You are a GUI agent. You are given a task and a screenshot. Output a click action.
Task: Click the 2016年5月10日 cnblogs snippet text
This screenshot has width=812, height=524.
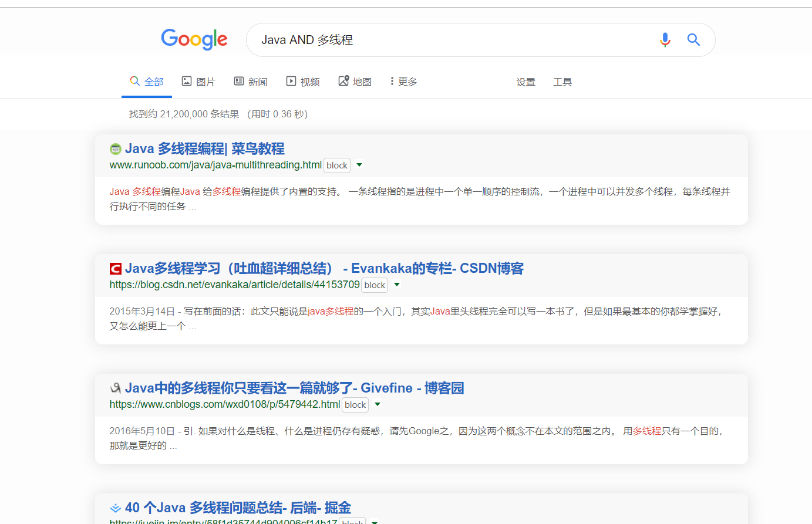pyautogui.click(x=417, y=438)
